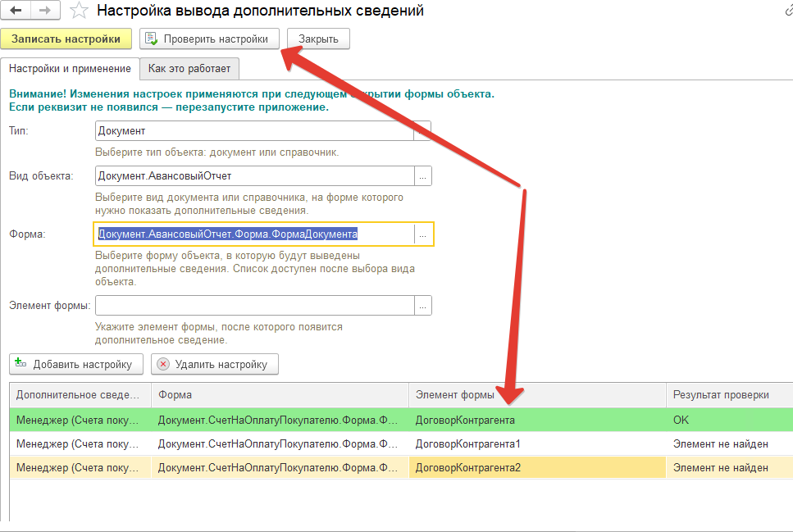Sort by Дополнительное сведение column header
This screenshot has height=532, width=793.
[80, 395]
